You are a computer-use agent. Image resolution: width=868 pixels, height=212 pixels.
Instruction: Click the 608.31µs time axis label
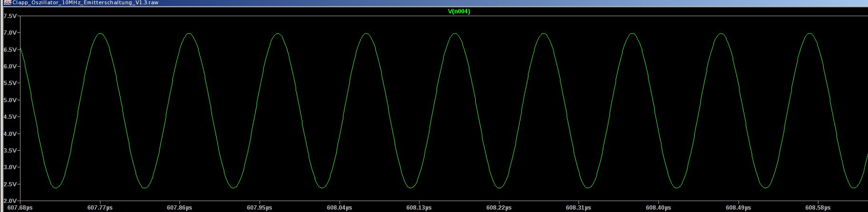click(579, 208)
